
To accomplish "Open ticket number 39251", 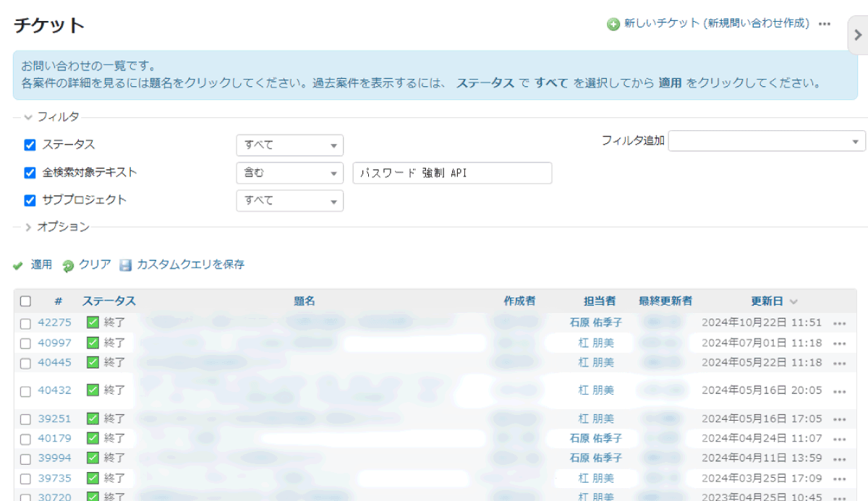I will (x=54, y=419).
